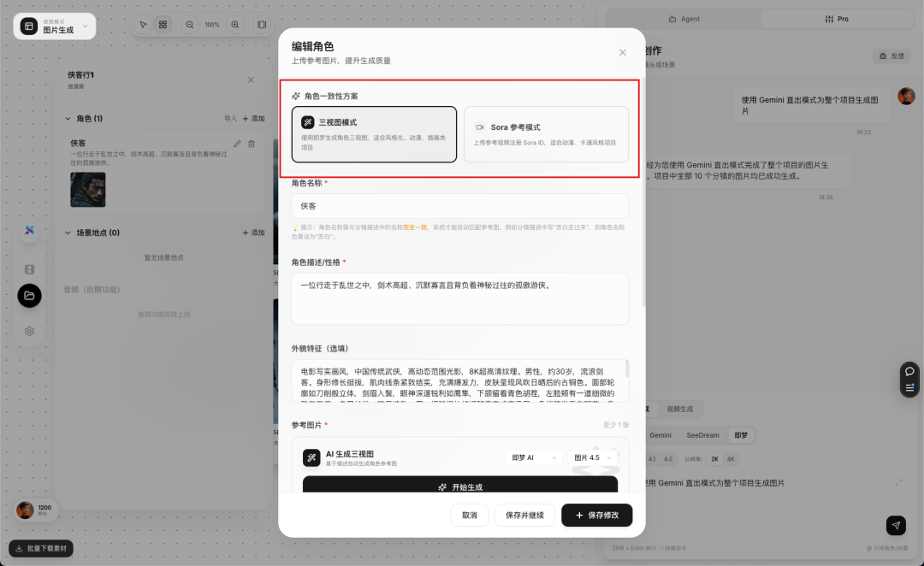Edit the 侠客 character with the pencil icon
The height and width of the screenshot is (566, 924).
tap(237, 144)
